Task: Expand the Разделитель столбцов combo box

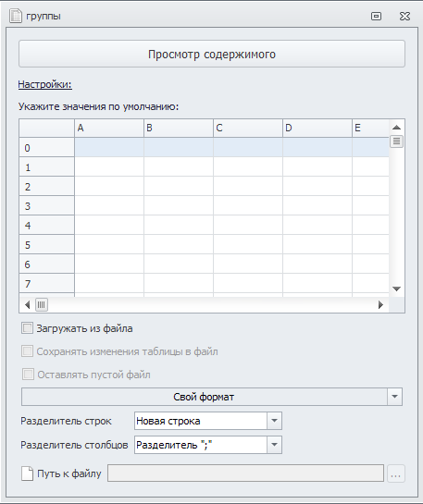Action: pos(274,445)
